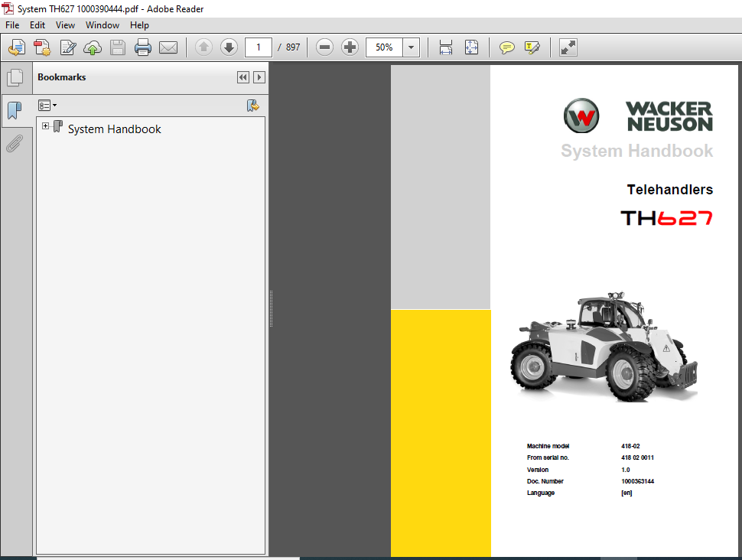Open the Help menu
Viewport: 742px width, 560px height.
pyautogui.click(x=139, y=25)
